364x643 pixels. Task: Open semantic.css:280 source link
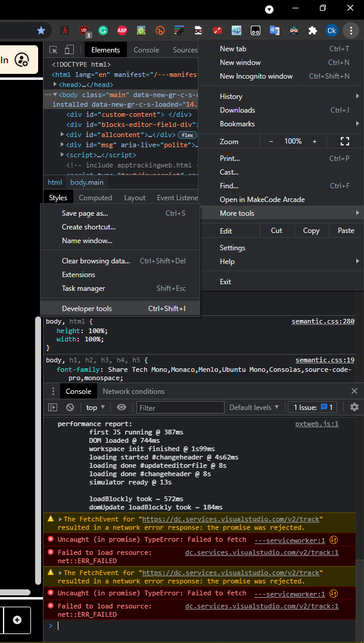pos(323,322)
